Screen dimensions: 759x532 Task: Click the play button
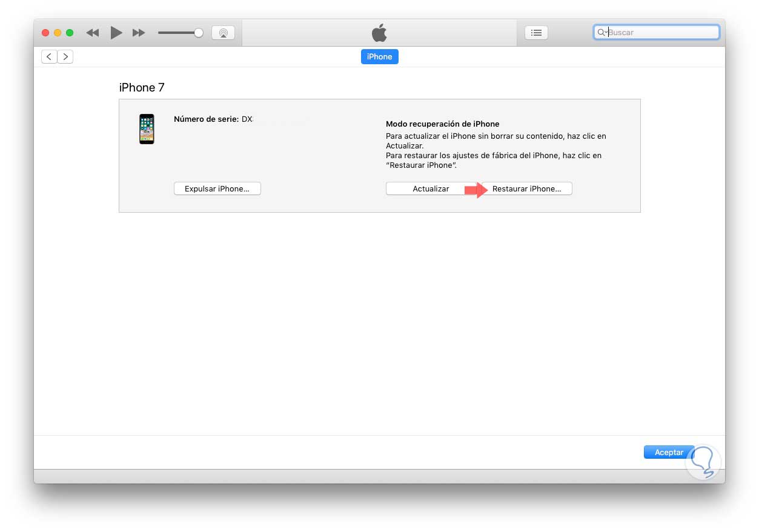tap(116, 33)
